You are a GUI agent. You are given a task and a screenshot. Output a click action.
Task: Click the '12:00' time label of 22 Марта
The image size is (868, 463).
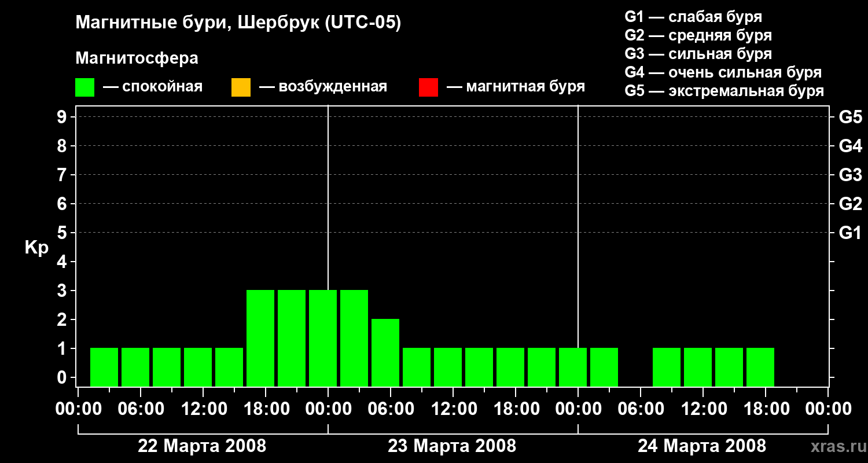tap(203, 409)
